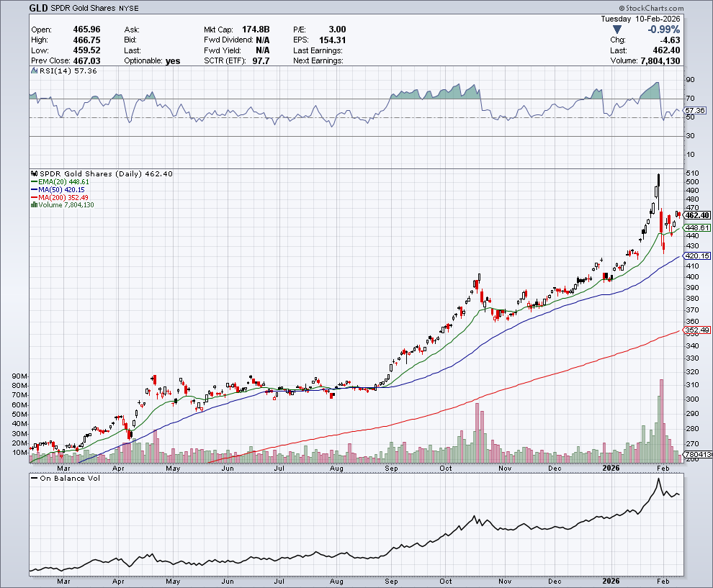Click the SCTR (ETF) 97.7 value

tap(259, 61)
